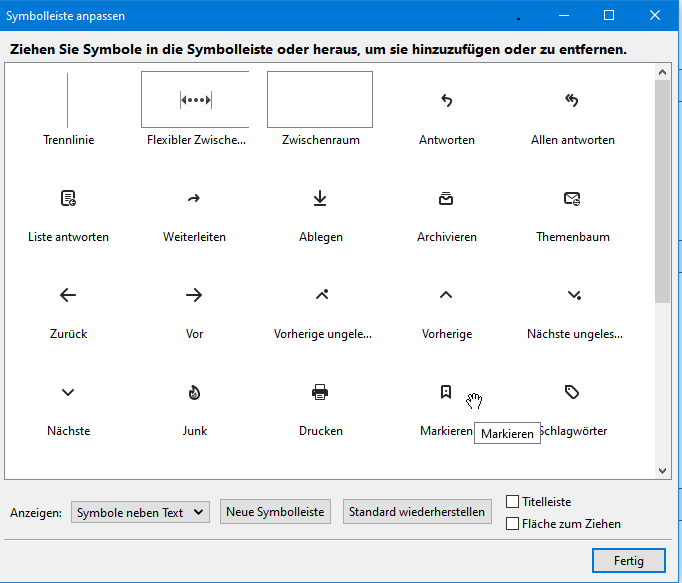Select the Archivieren archive box icon
Screen dimensions: 682x583
tap(446, 198)
